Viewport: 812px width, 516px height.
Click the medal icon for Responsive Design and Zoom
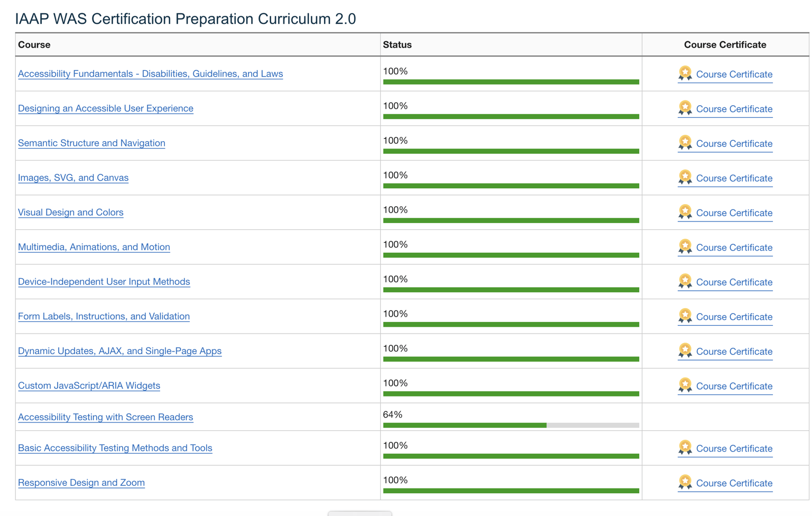tap(685, 482)
